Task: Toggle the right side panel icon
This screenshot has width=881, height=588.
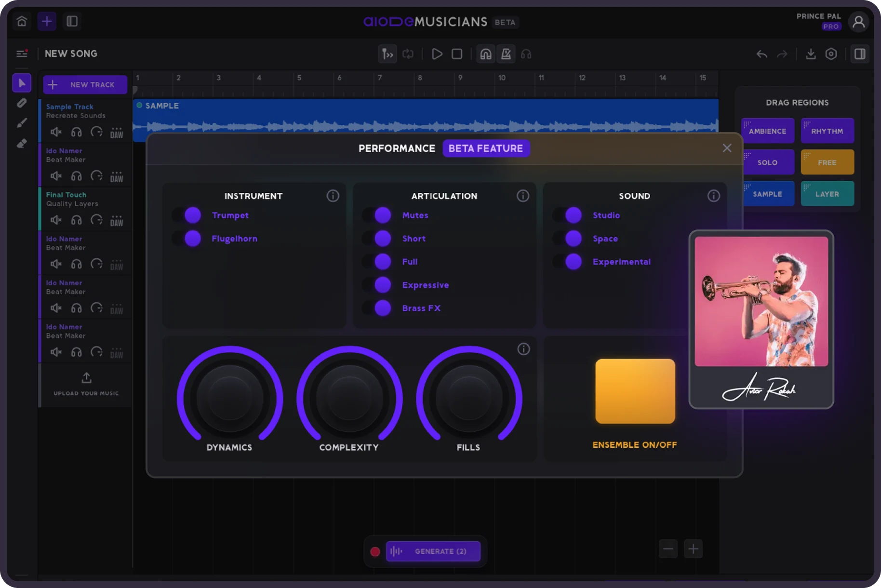Action: pyautogui.click(x=860, y=54)
